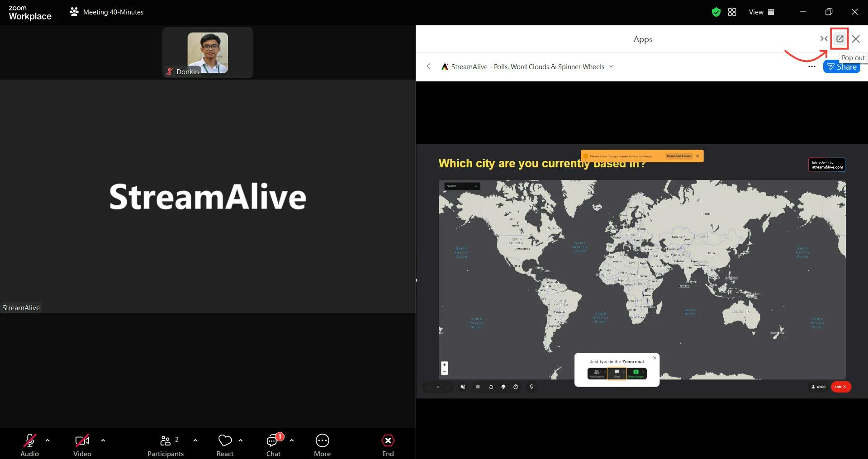Open the Zoom apps grid icon
The height and width of the screenshot is (459, 868).
(x=732, y=12)
